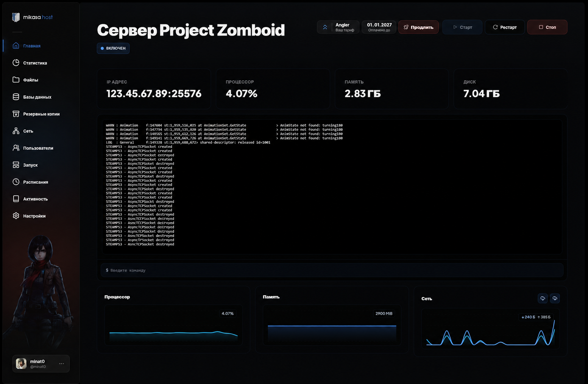Click the ВКЛЮЧЕН status badge
This screenshot has width=588, height=384.
point(113,48)
